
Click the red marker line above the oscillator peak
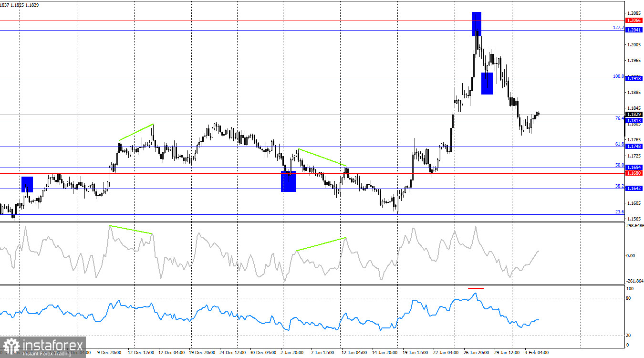(x=476, y=288)
